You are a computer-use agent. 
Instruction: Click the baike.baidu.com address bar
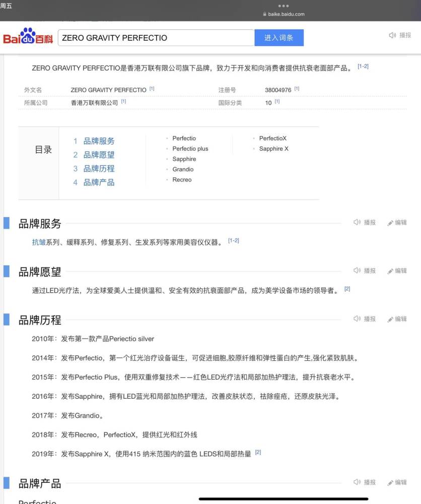click(x=283, y=14)
